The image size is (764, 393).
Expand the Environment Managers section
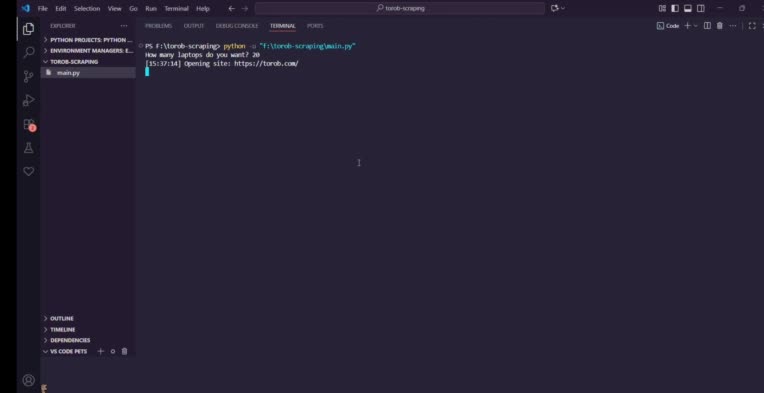(x=88, y=51)
